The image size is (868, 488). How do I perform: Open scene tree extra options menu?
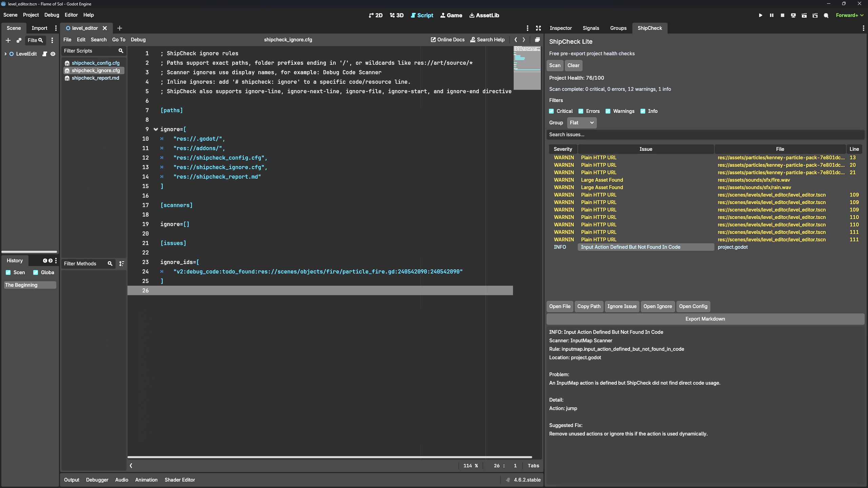tap(52, 40)
